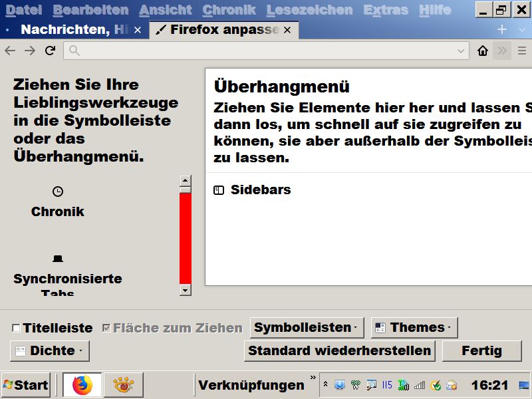Click the Überhangmenü heading text
Screen dimensions: 532x399
pos(281,86)
